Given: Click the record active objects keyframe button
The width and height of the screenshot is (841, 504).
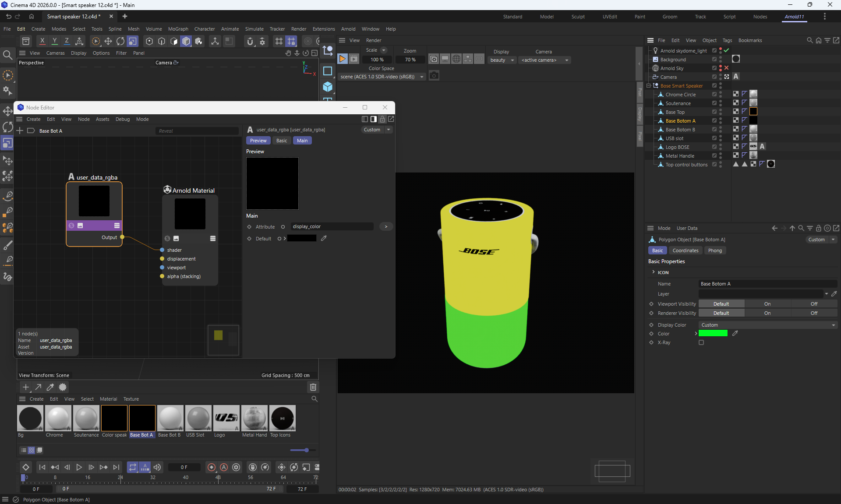Looking at the screenshot, I should point(212,467).
